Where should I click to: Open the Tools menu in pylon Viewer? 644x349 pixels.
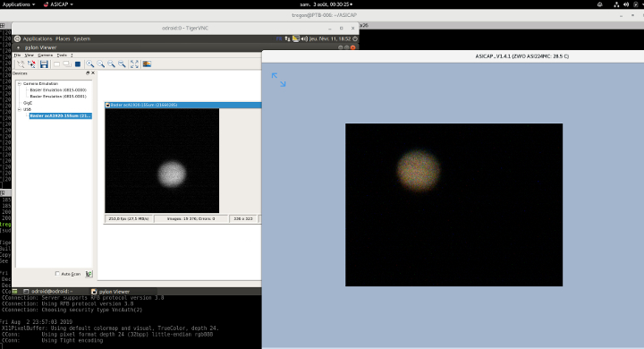click(62, 55)
